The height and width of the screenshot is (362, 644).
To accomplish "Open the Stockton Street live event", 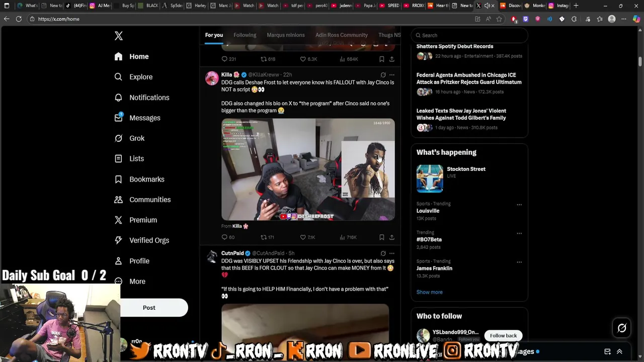I will (x=469, y=178).
